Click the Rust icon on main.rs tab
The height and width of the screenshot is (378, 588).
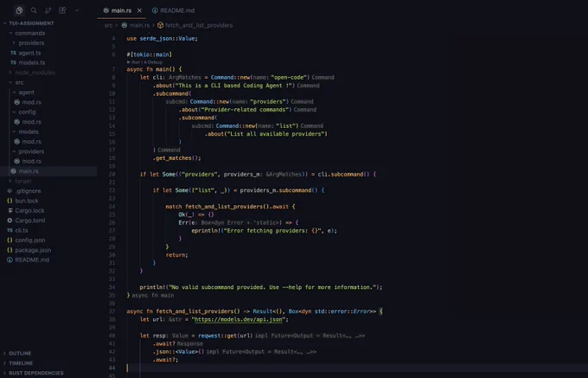106,10
